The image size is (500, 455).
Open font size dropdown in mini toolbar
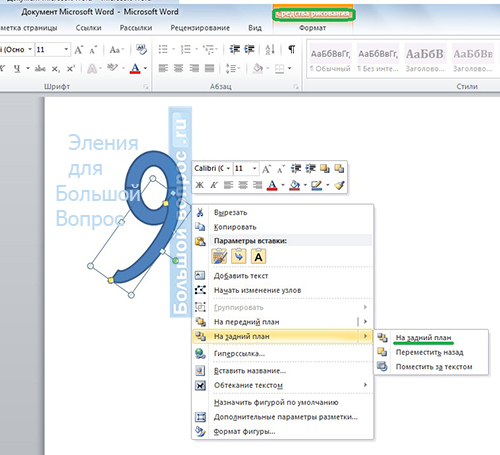pyautogui.click(x=254, y=169)
